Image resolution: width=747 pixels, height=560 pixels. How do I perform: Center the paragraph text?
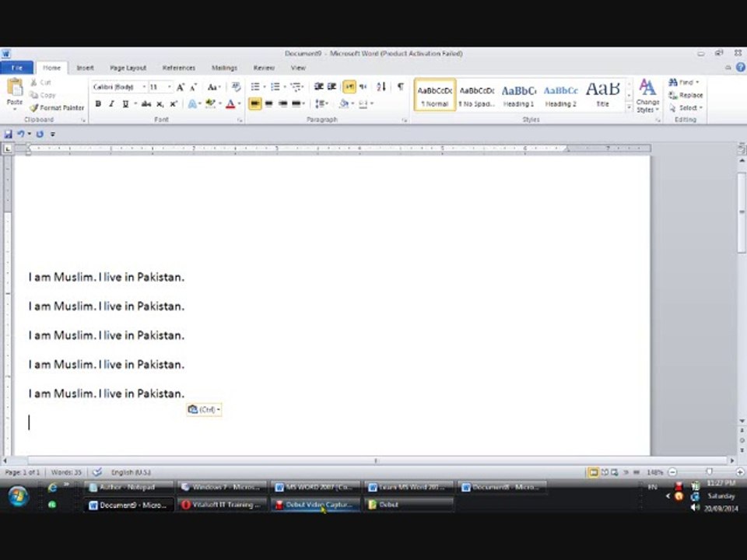(x=268, y=103)
